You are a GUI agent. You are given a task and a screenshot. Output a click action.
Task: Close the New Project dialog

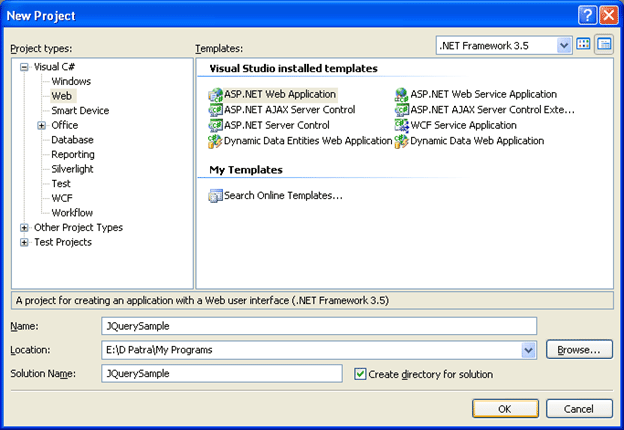609,16
